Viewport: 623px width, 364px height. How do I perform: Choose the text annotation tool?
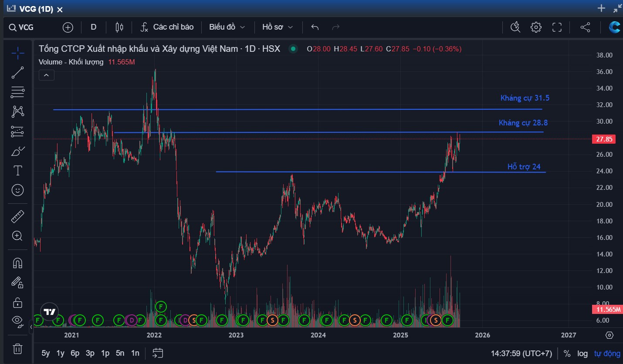click(17, 170)
